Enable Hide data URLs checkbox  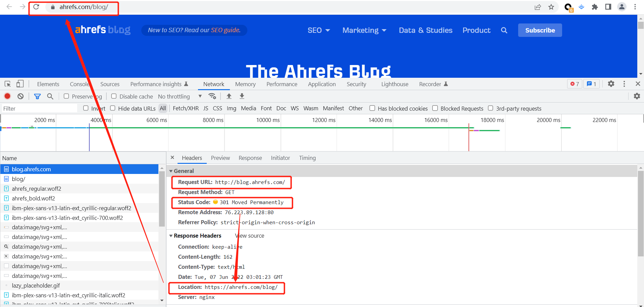[113, 108]
